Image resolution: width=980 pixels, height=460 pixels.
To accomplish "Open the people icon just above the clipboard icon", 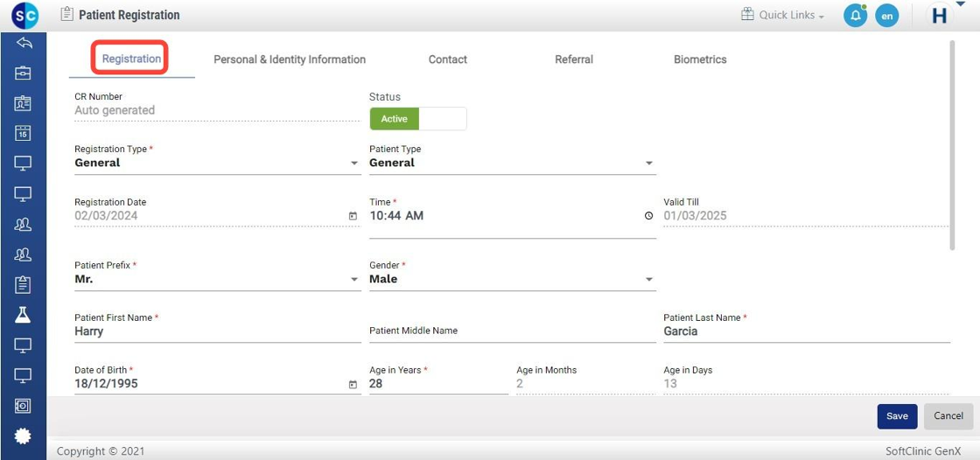I will 23,254.
